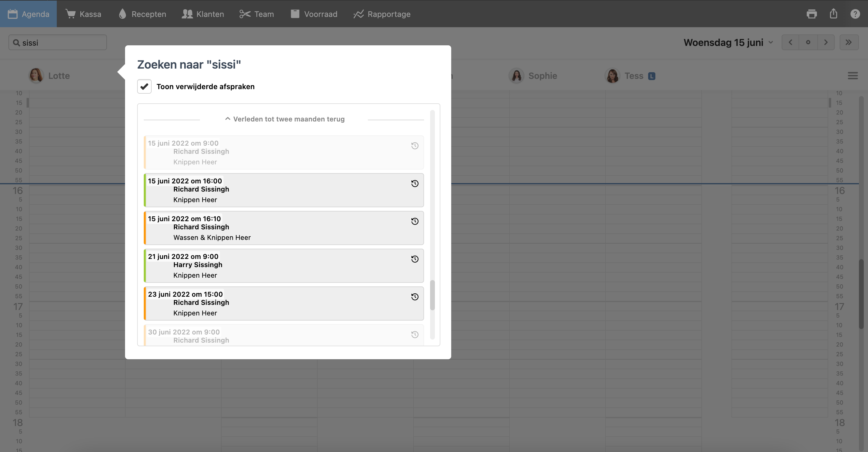Click history icon on 15 juni 16:00 appointment
The height and width of the screenshot is (452, 868).
pos(414,183)
